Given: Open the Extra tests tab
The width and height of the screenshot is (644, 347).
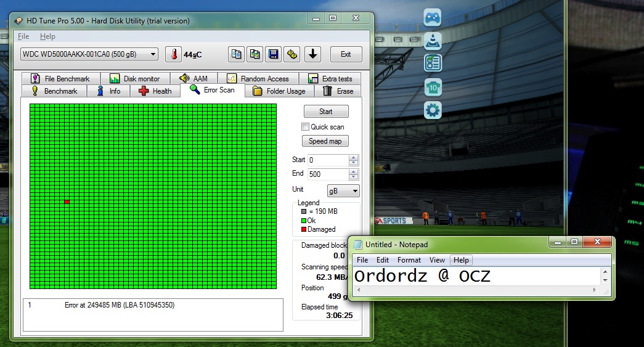Looking at the screenshot, I should [330, 78].
